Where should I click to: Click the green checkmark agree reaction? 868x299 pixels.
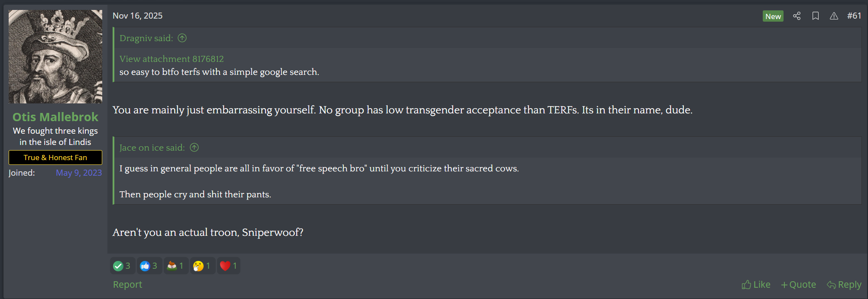(118, 266)
